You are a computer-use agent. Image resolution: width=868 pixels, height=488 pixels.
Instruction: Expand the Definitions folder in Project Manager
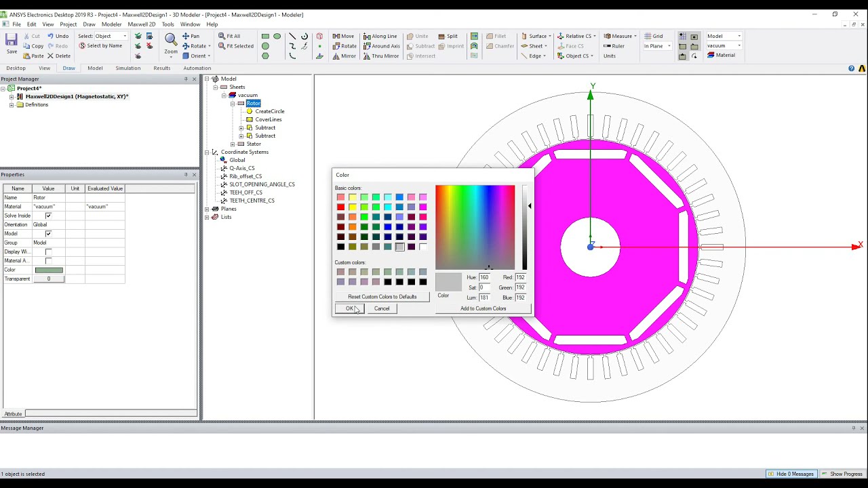(x=12, y=104)
